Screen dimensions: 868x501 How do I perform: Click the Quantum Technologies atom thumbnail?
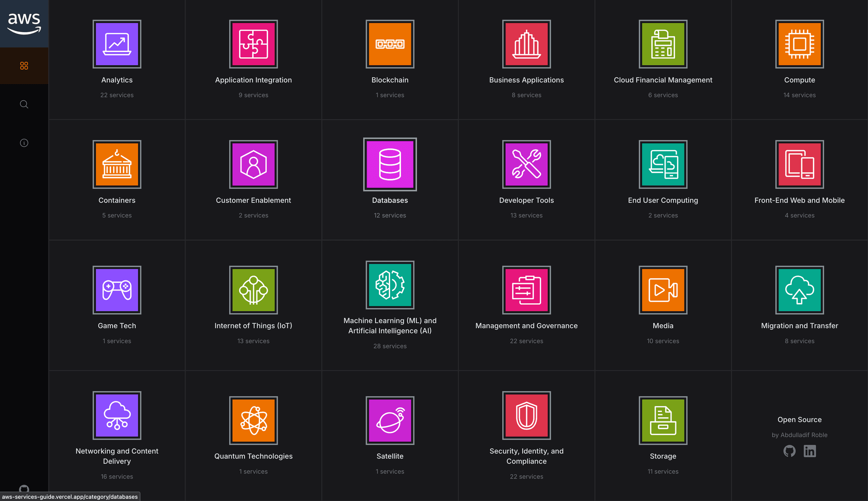(253, 421)
